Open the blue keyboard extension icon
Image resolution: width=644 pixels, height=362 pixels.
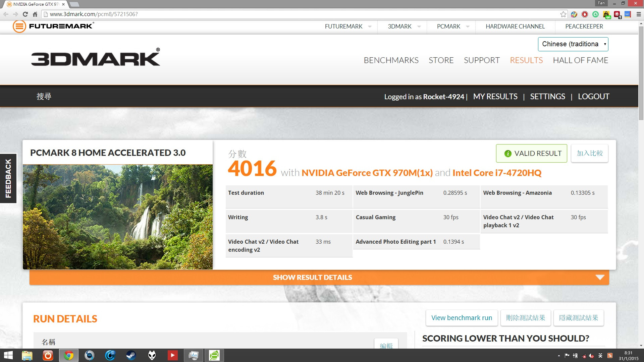628,14
